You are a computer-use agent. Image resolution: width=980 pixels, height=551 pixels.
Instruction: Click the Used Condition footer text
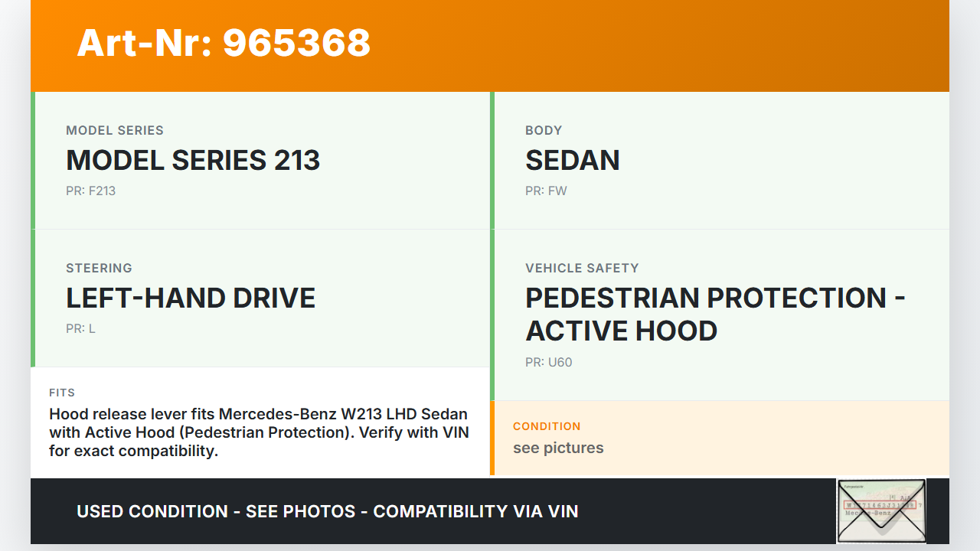click(x=328, y=511)
